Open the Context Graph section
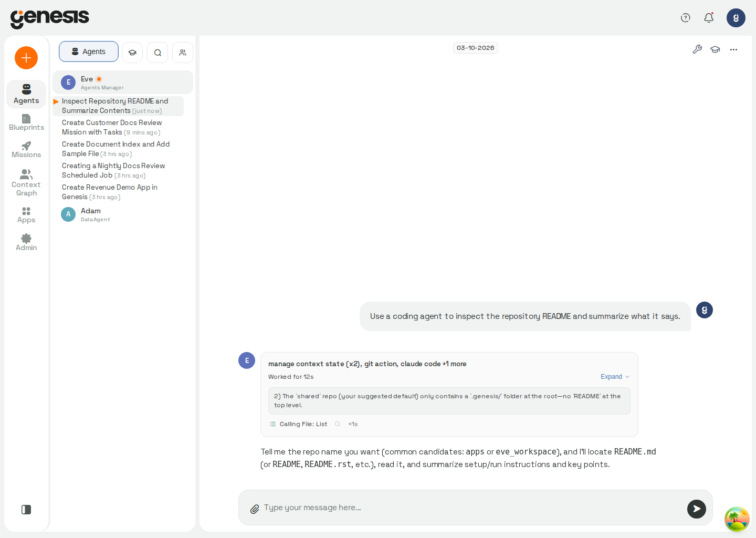The image size is (756, 538). tap(26, 183)
